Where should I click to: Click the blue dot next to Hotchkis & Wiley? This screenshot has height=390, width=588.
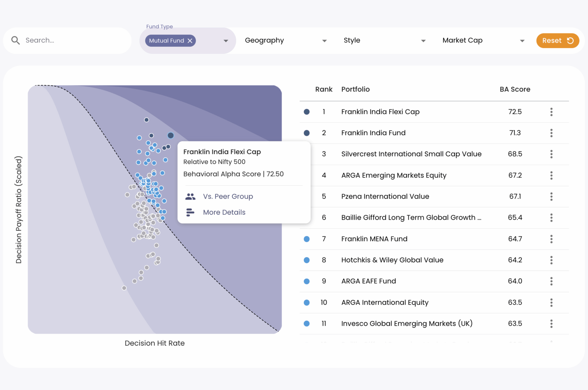pos(307,260)
